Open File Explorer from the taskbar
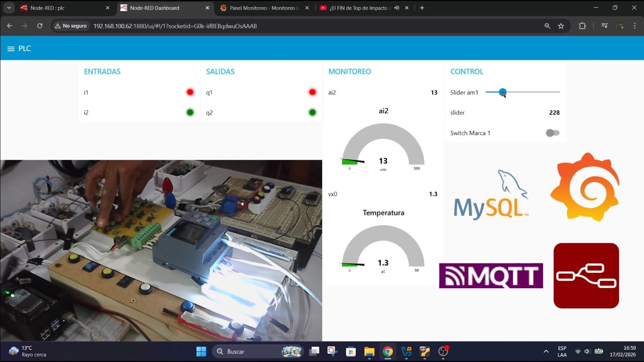 click(369, 351)
